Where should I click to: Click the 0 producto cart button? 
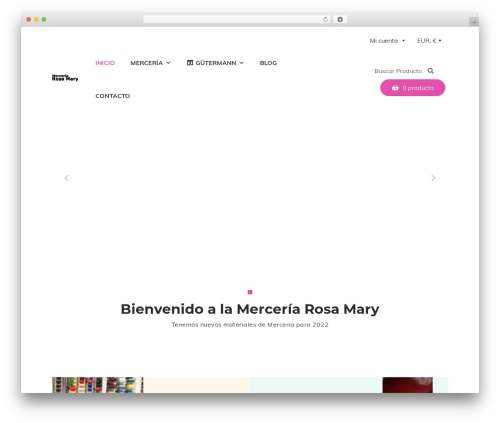(x=413, y=88)
